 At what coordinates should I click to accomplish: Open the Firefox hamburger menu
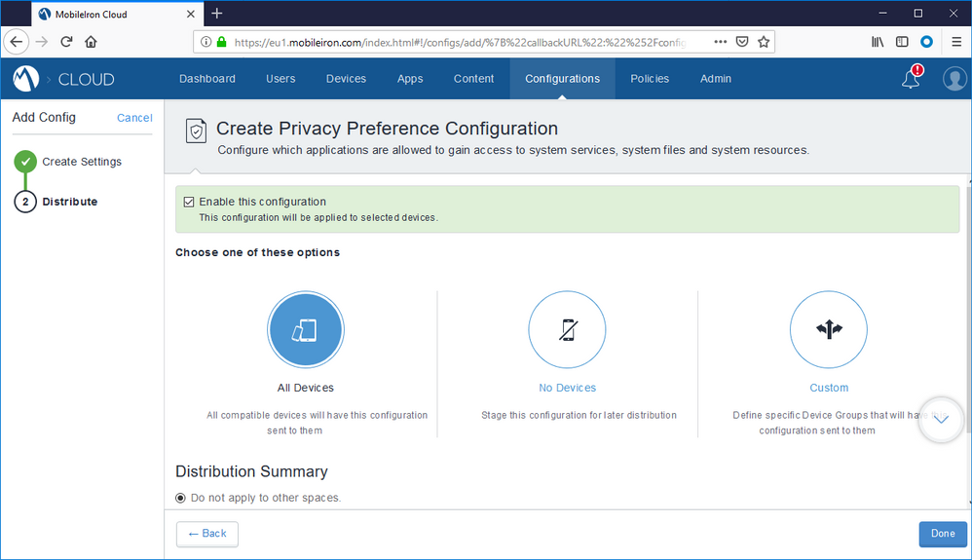pos(955,42)
